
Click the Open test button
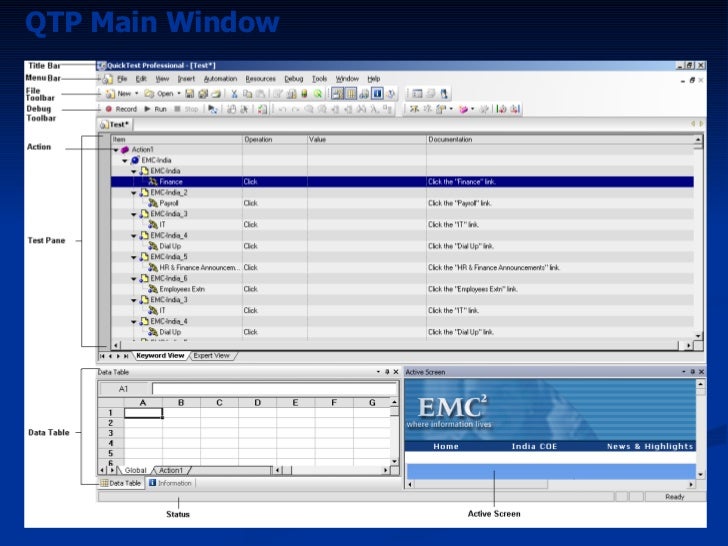[159, 94]
